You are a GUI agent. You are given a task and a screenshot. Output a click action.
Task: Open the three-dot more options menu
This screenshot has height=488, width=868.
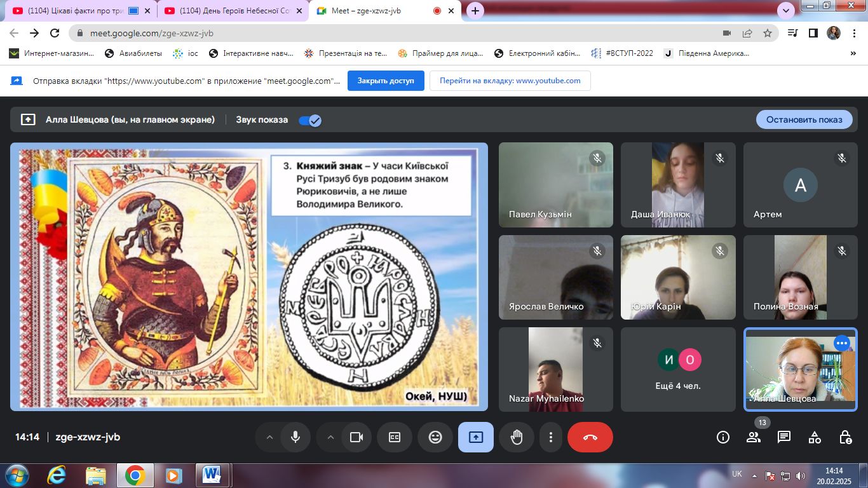[551, 437]
